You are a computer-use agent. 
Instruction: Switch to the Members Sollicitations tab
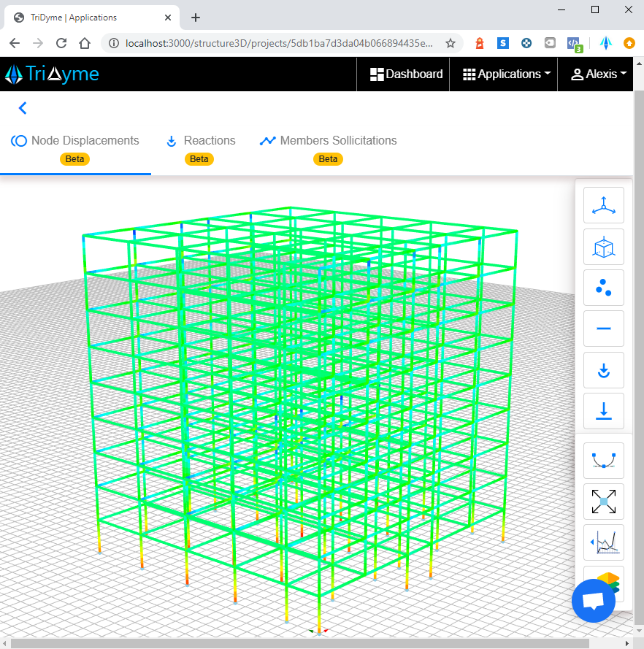tap(328, 150)
